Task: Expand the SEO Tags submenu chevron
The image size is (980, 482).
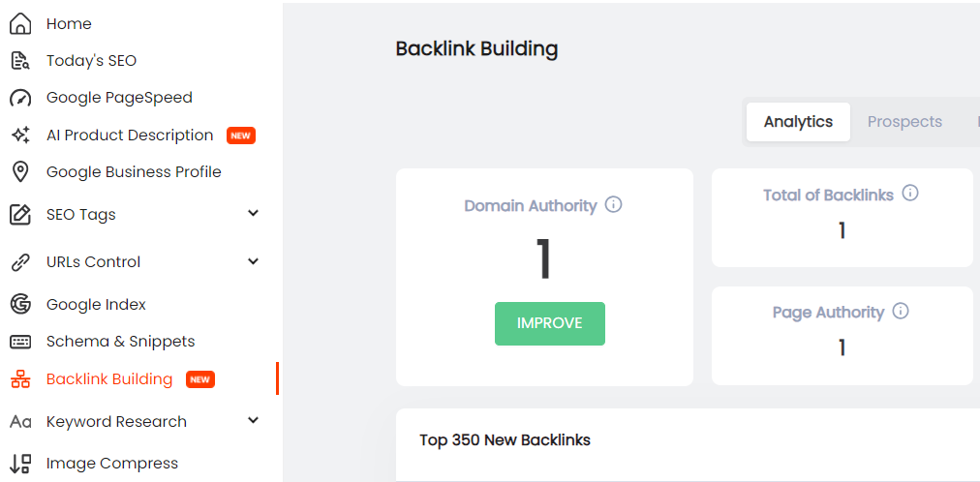Action: (253, 214)
